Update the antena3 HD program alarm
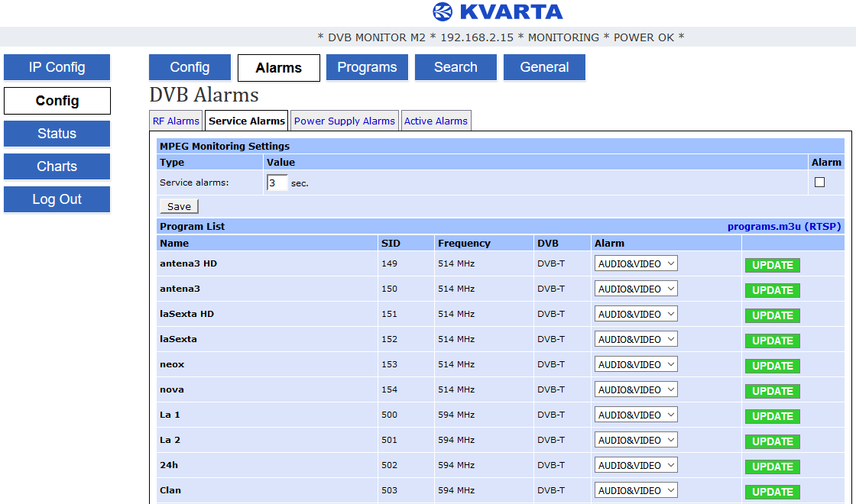 click(773, 265)
